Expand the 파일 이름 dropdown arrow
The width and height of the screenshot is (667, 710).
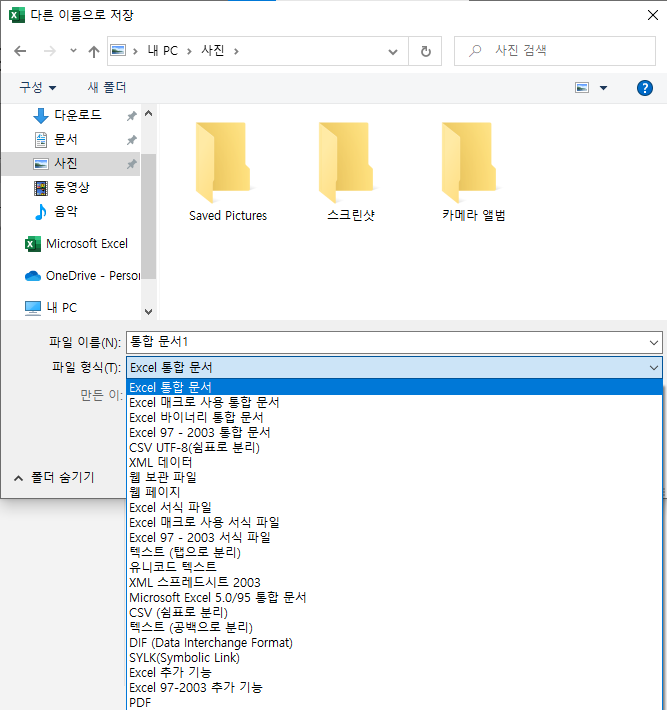[653, 342]
